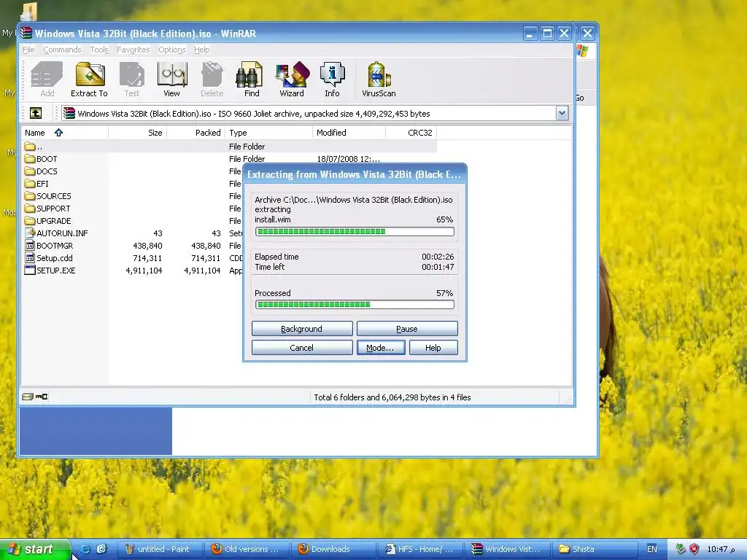This screenshot has height=560, width=747.
Task: Click the Test toolbar icon
Action: tap(132, 79)
